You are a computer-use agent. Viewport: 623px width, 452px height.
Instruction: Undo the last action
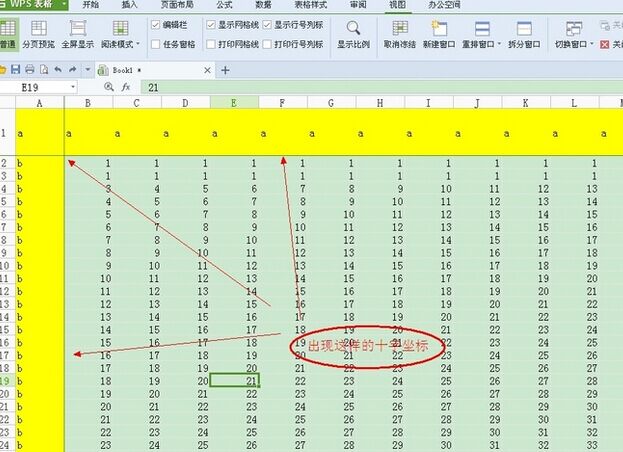tap(58, 70)
